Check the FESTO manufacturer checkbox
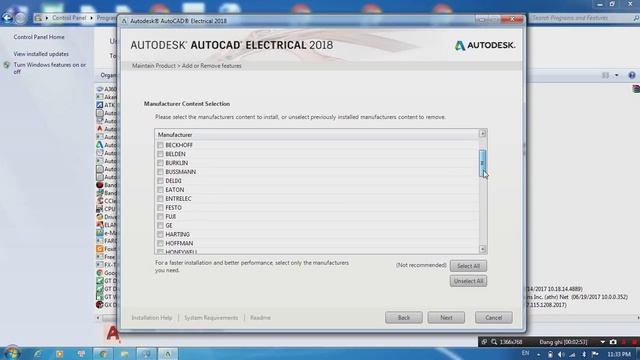 point(160,208)
